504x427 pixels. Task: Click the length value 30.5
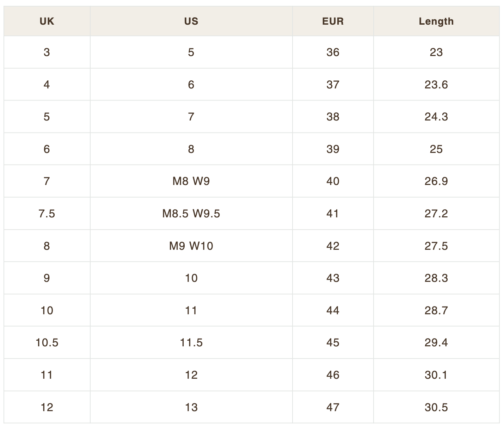(x=436, y=407)
